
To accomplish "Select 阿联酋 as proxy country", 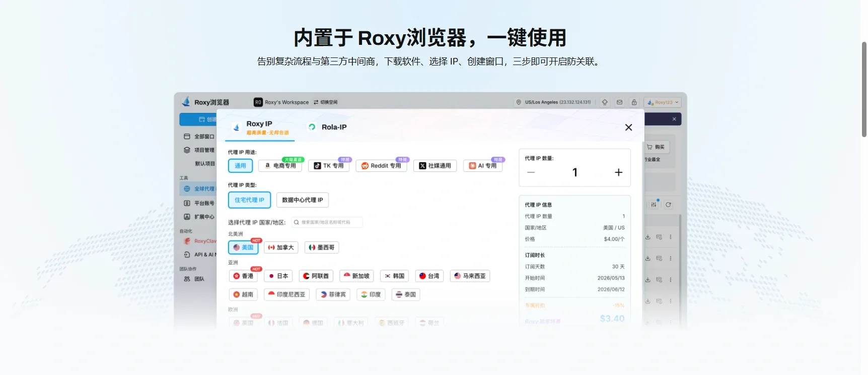I will (316, 276).
